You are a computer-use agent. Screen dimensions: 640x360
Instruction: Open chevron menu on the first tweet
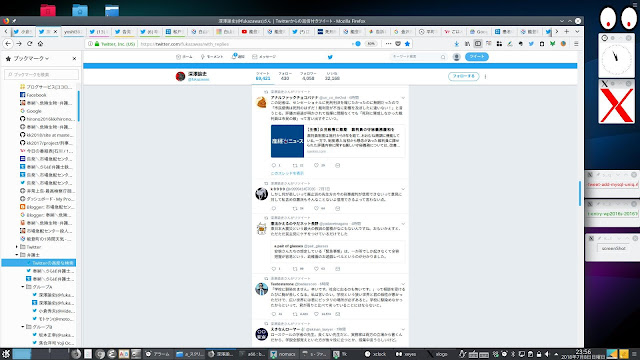403,98
